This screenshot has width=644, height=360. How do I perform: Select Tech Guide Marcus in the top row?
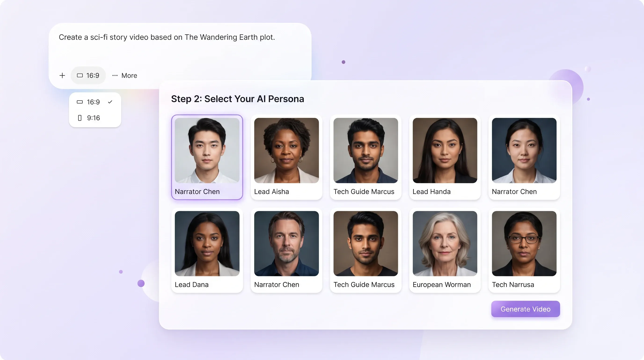coord(366,157)
